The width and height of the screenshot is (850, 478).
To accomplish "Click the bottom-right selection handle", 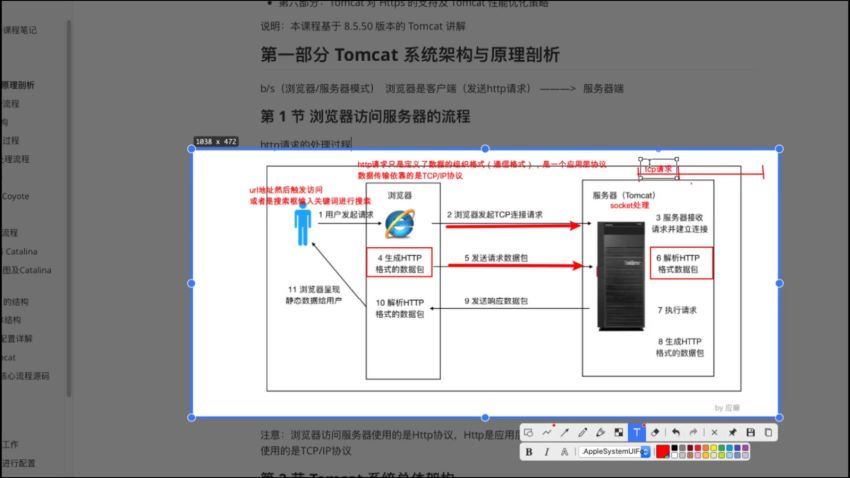I will click(780, 417).
